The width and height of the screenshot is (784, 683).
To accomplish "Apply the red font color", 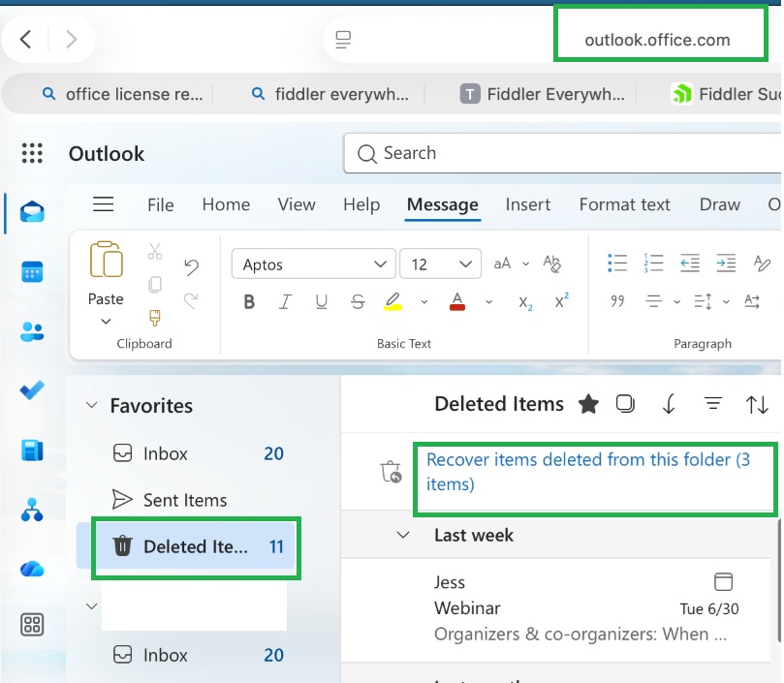I will (x=457, y=301).
